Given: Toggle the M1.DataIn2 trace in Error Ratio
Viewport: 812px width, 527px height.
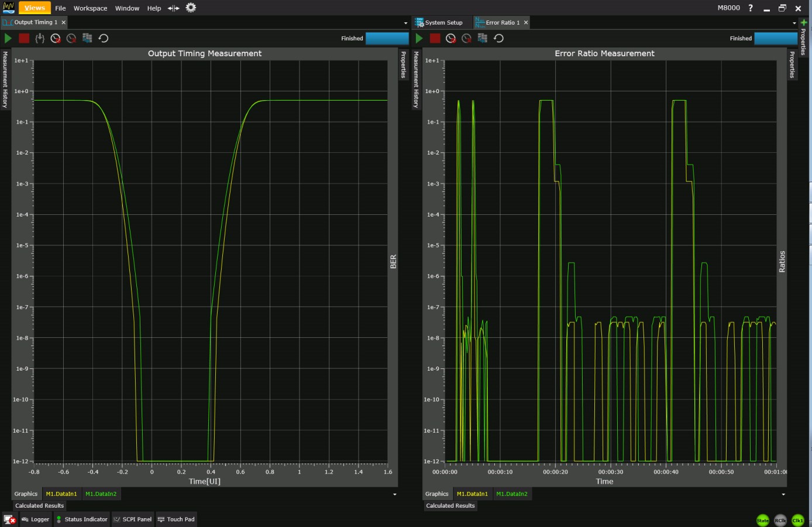Looking at the screenshot, I should 511,494.
